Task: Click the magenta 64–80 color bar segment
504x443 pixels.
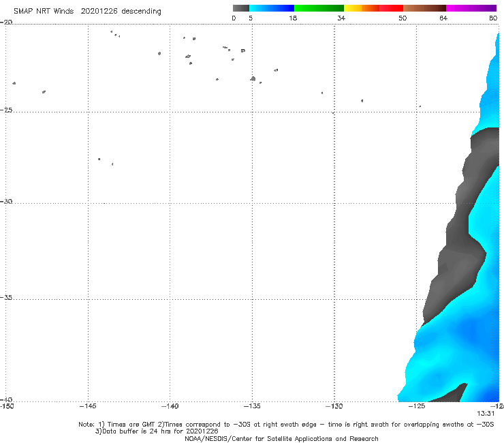Action: (x=471, y=8)
